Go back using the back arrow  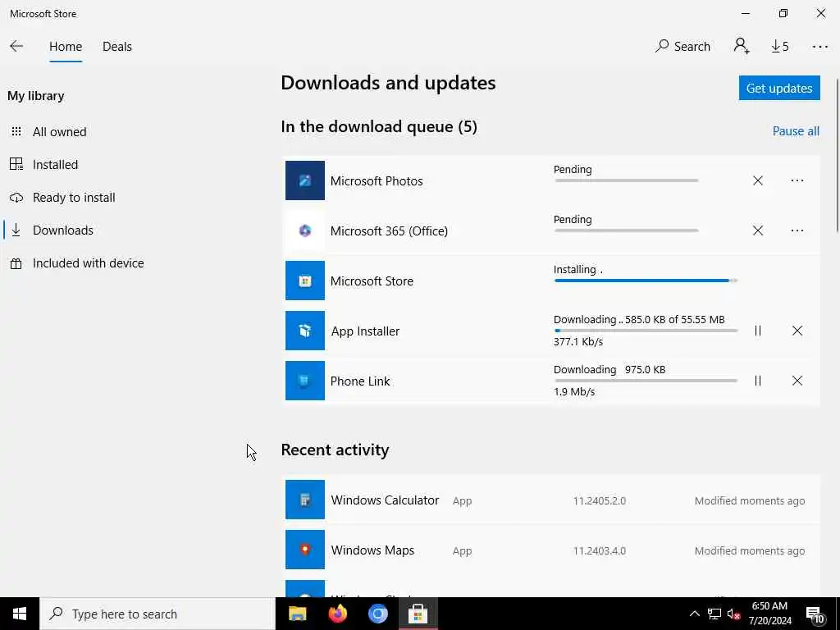click(16, 47)
